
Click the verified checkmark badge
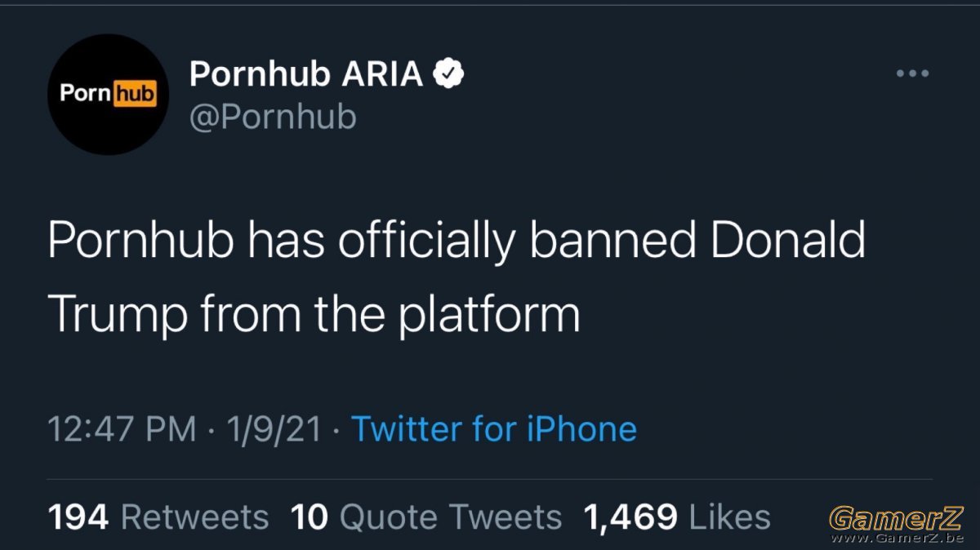[x=448, y=74]
